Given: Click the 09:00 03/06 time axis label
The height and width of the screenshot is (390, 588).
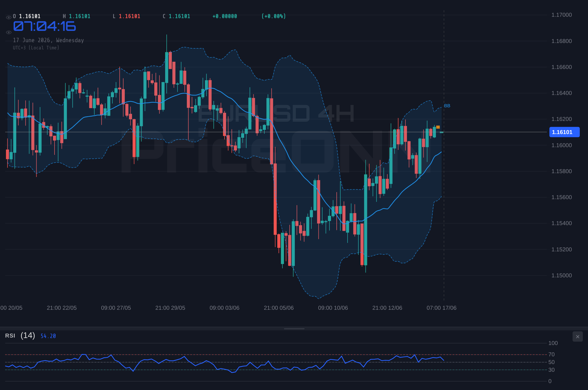Looking at the screenshot, I should [225, 308].
